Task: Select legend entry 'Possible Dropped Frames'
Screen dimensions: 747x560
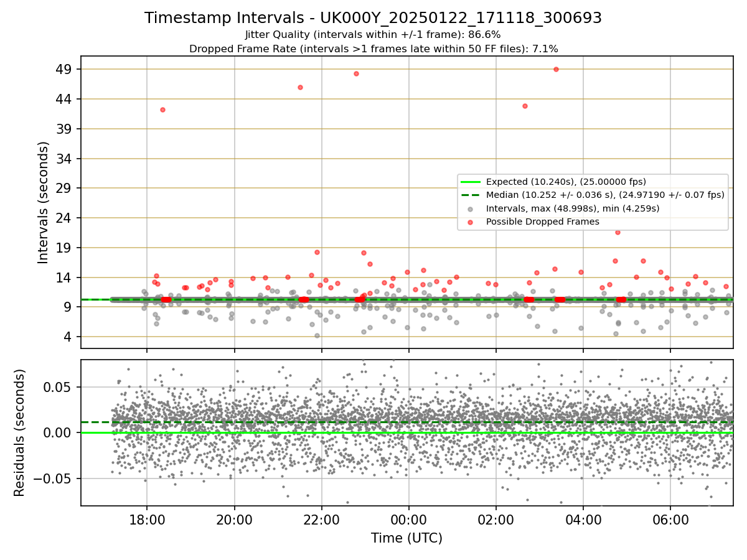Action: (542, 222)
